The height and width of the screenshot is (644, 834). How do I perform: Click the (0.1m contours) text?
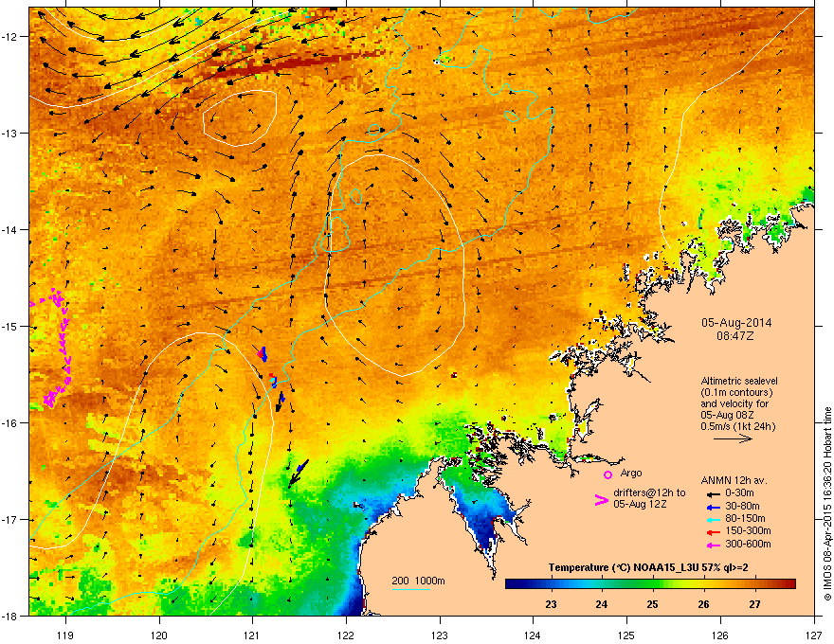pos(736,392)
